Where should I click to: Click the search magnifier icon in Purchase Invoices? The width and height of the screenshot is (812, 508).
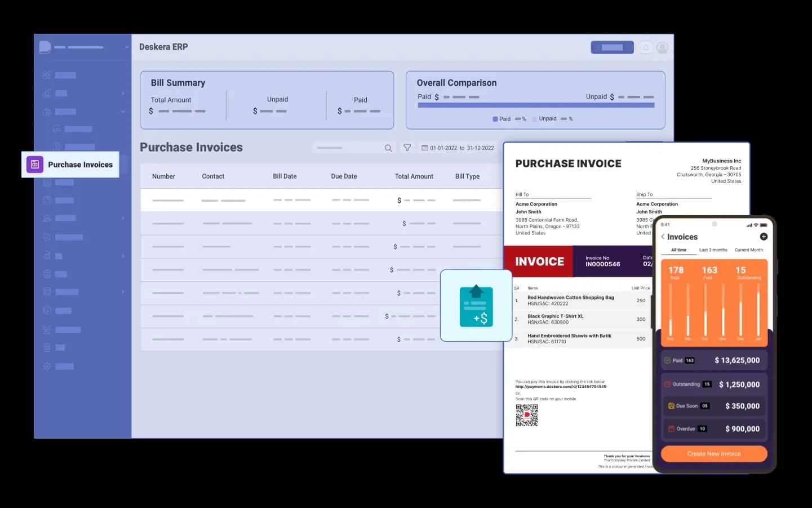[388, 148]
